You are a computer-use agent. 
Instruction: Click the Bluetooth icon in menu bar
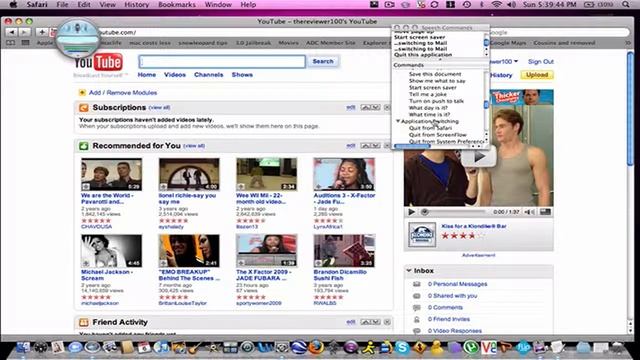(x=482, y=4)
